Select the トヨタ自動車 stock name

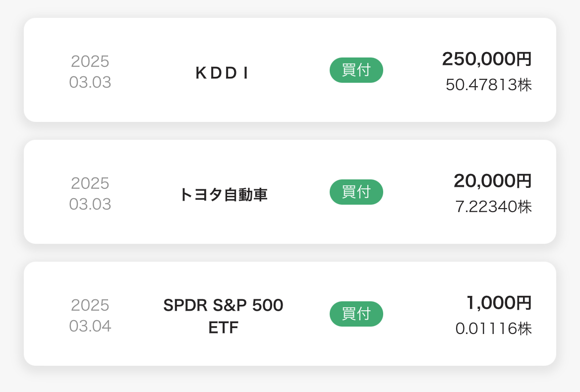pyautogui.click(x=223, y=195)
